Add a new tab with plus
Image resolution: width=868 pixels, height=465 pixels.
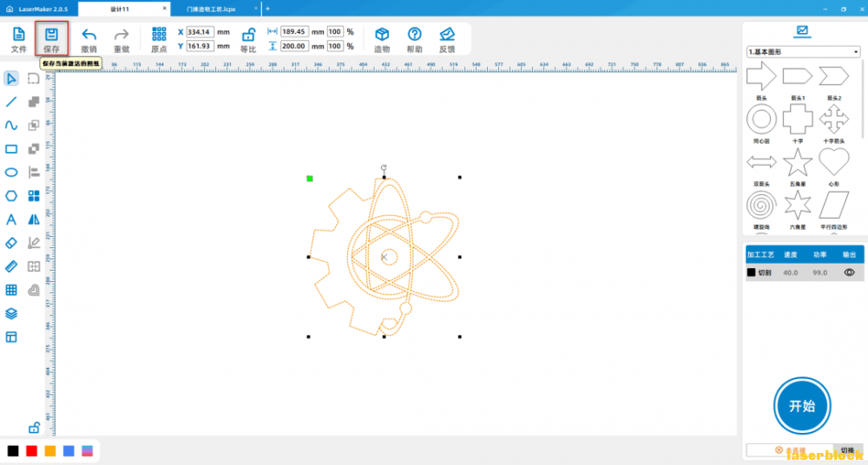[268, 9]
